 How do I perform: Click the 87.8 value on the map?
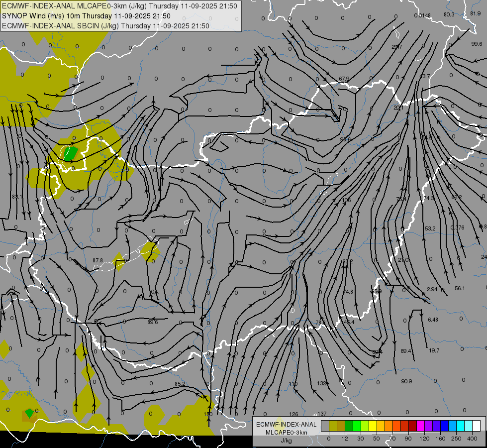point(98,260)
